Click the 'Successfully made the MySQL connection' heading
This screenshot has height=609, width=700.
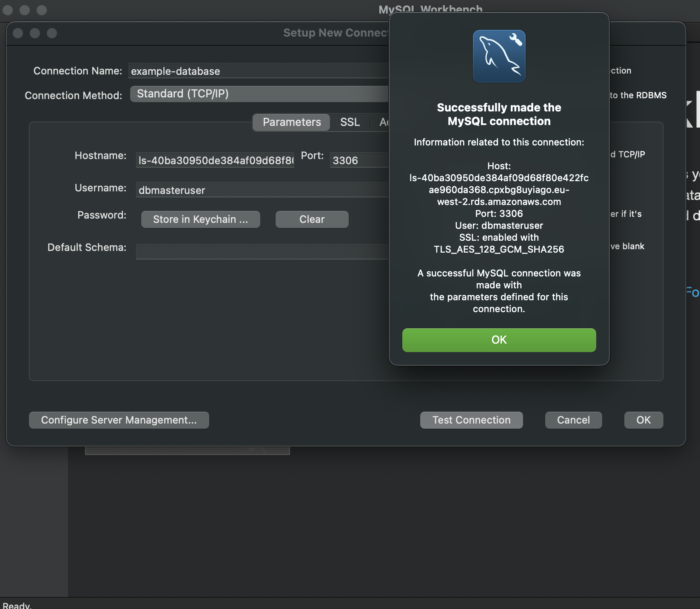(499, 114)
